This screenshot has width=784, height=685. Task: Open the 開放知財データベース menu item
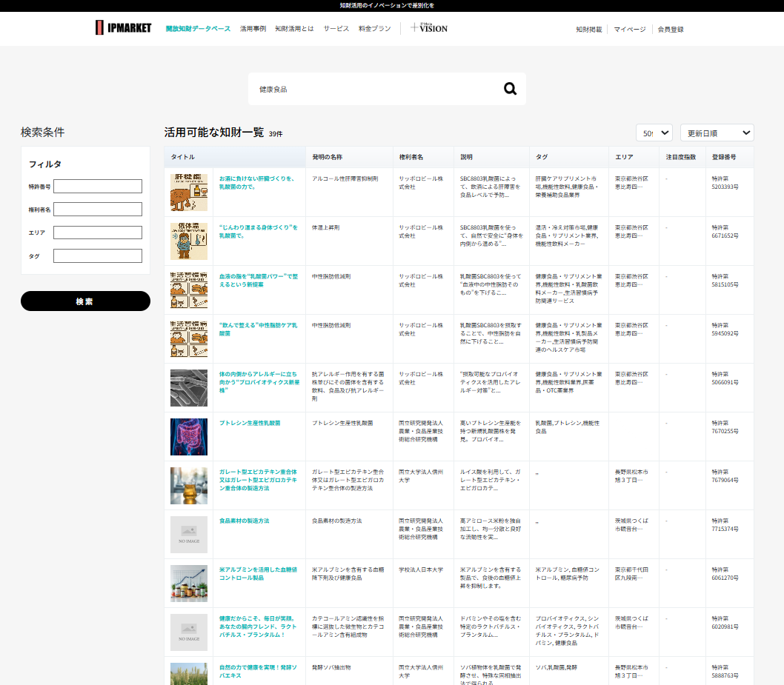pos(198,28)
